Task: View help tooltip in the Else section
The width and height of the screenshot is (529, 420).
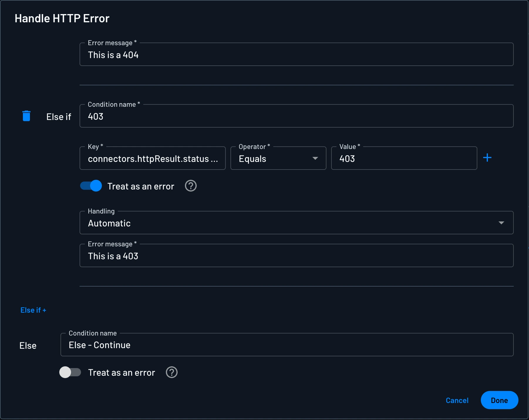Action: click(172, 372)
